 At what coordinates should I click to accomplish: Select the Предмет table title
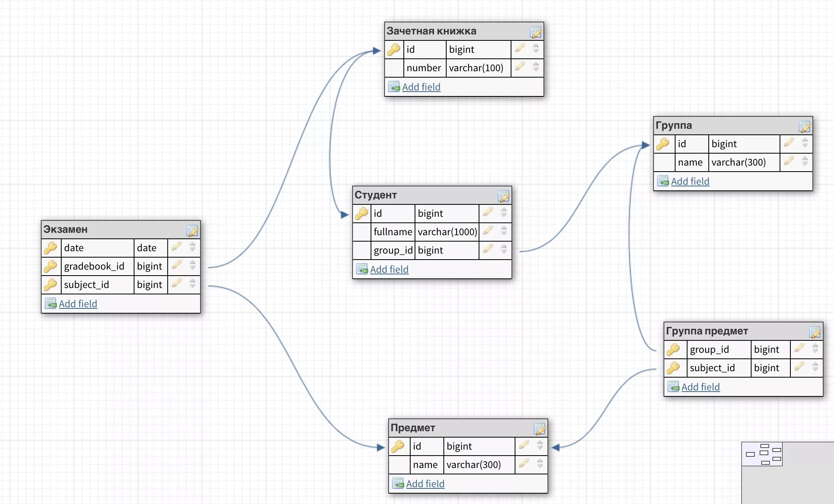point(413,428)
